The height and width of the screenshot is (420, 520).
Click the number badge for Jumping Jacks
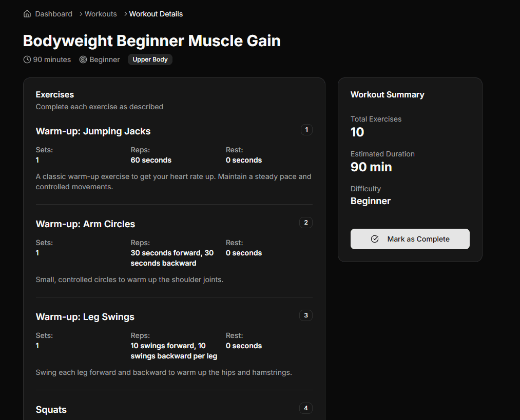(x=306, y=130)
